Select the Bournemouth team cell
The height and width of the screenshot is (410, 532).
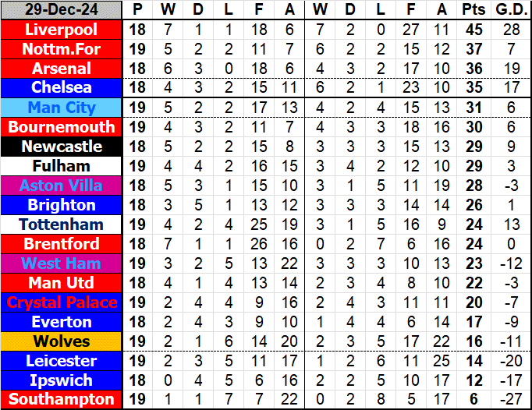(62, 127)
